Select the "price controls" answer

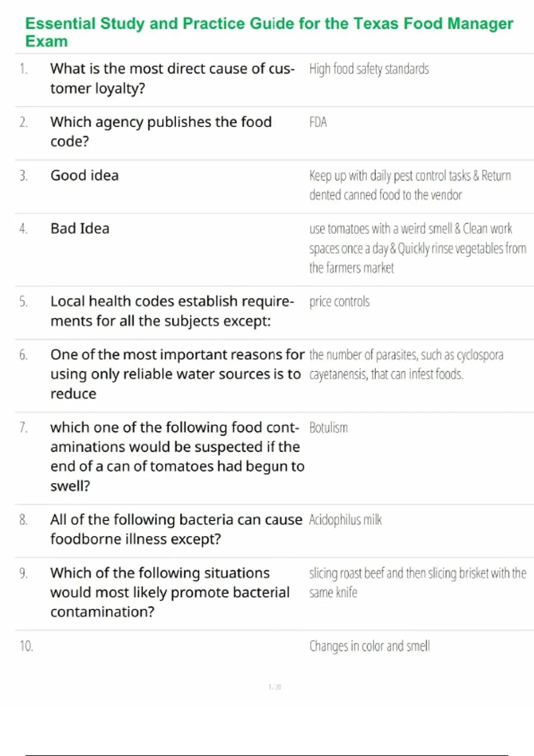click(339, 302)
